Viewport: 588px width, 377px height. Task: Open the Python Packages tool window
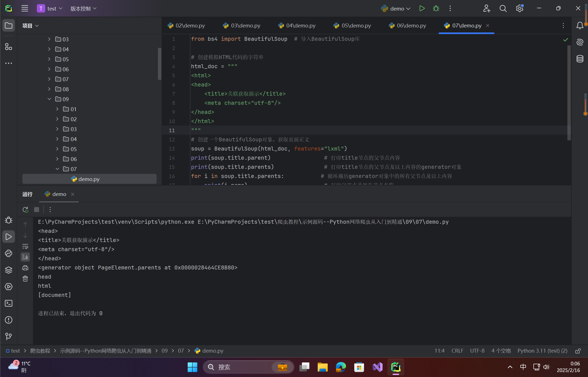click(9, 270)
